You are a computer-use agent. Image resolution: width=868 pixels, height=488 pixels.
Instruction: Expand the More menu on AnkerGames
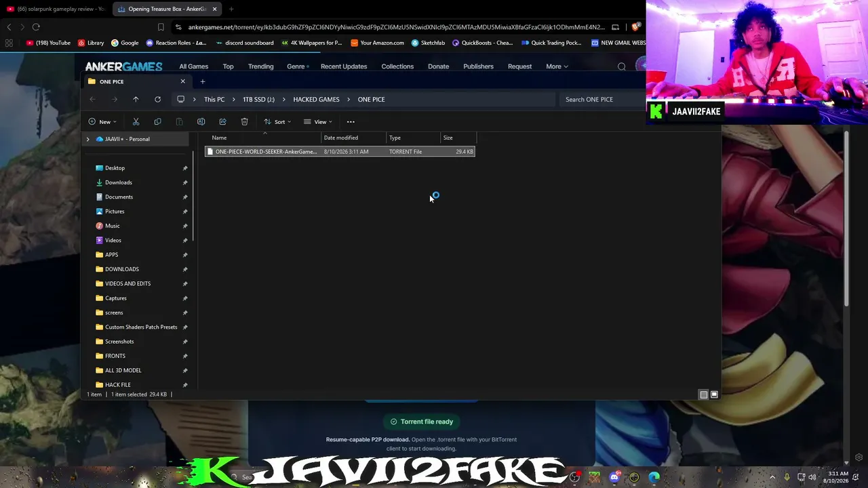557,66
